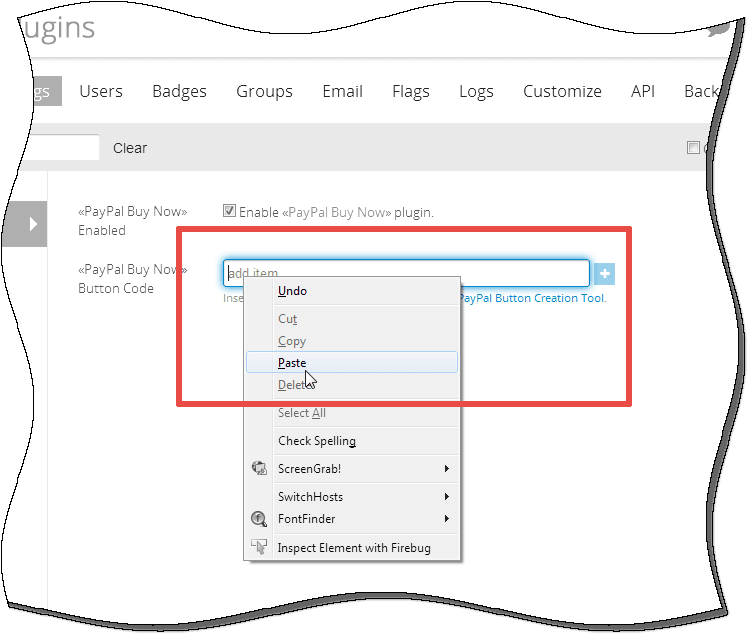The width and height of the screenshot is (747, 633).
Task: Choose Cut from the context menu
Action: (352, 319)
